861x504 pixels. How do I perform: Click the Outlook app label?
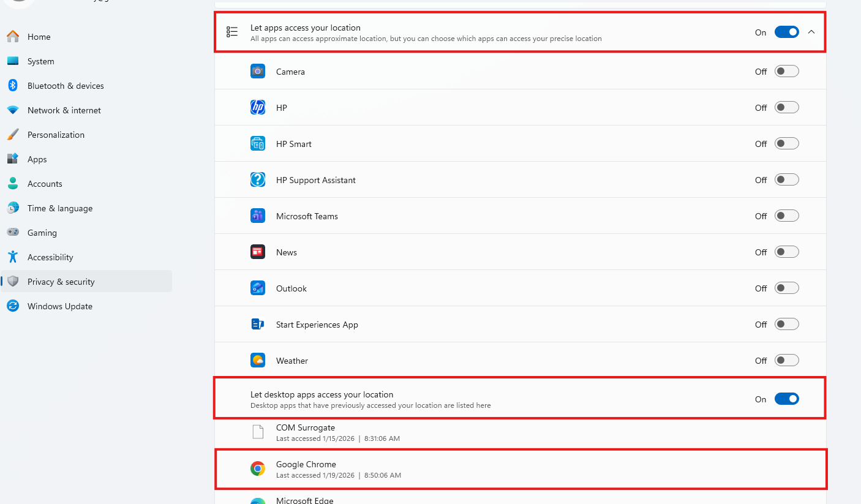[291, 288]
